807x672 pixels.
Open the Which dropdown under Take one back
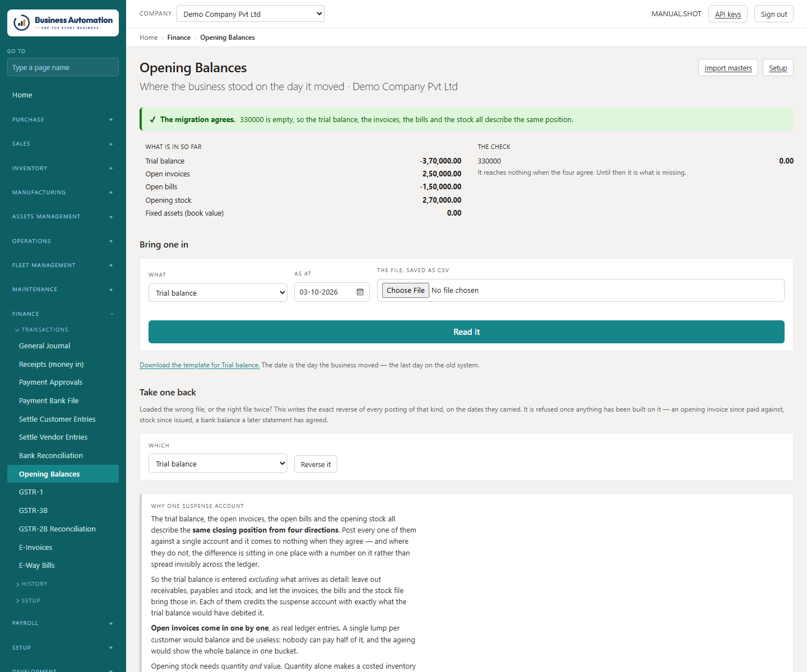click(218, 464)
